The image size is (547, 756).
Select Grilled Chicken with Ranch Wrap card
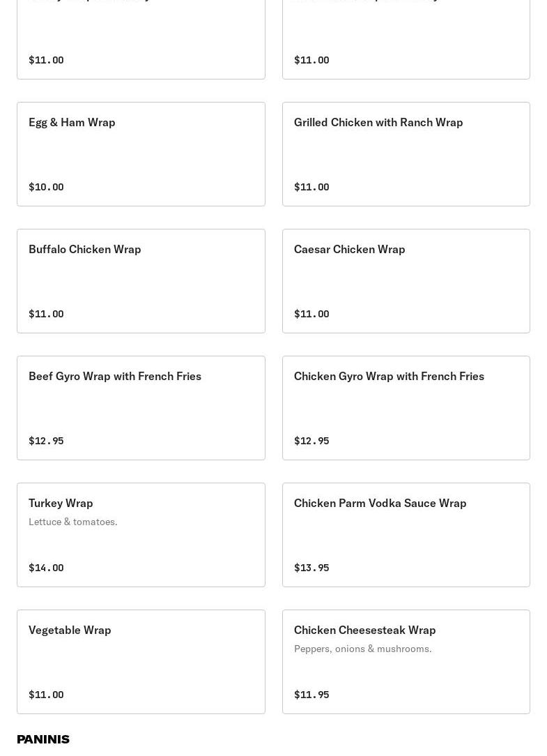click(406, 154)
